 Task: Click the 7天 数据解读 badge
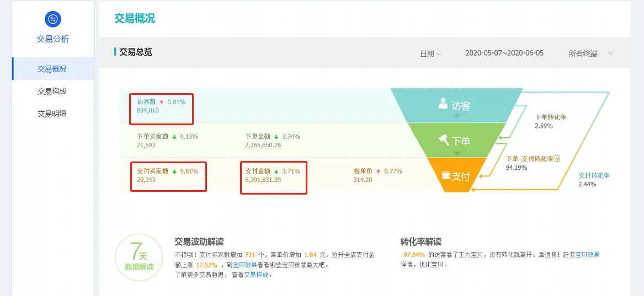139,257
